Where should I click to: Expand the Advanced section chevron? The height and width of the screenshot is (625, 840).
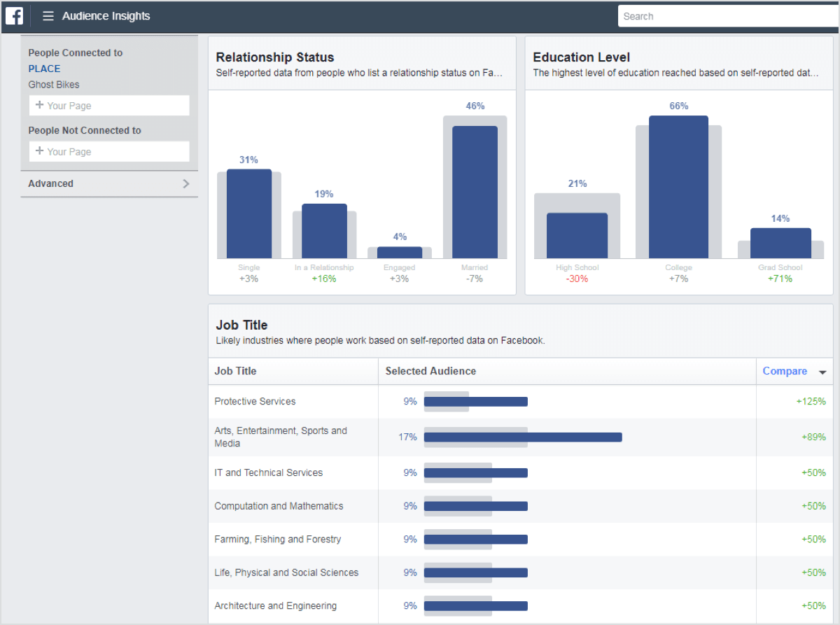click(185, 183)
